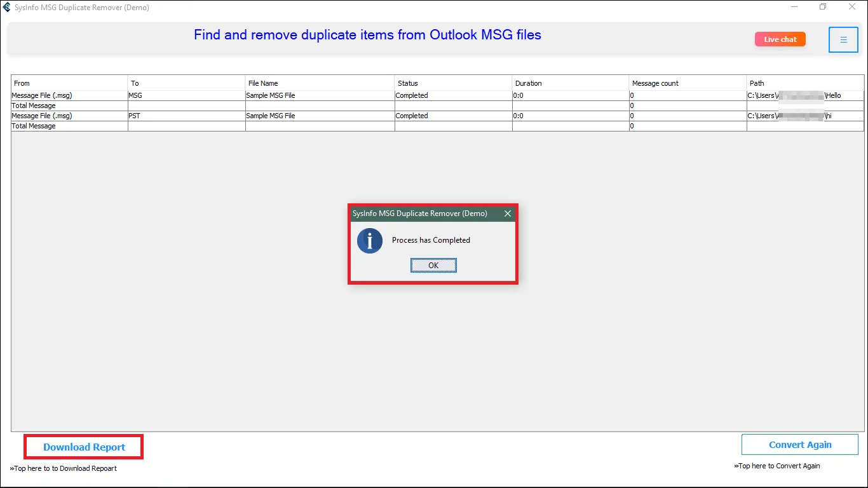868x488 pixels.
Task: Click the File Name column header
Action: 320,83
